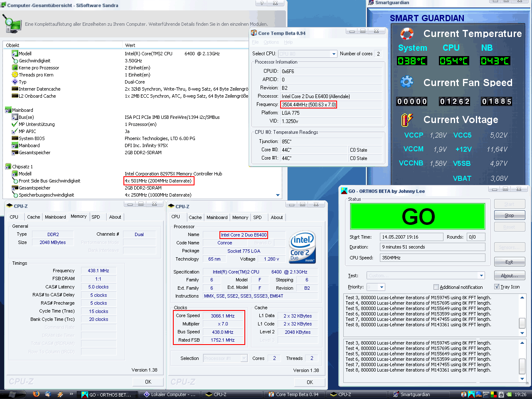
Task: Toggle the Additional notification checkbox
Action: coord(436,287)
